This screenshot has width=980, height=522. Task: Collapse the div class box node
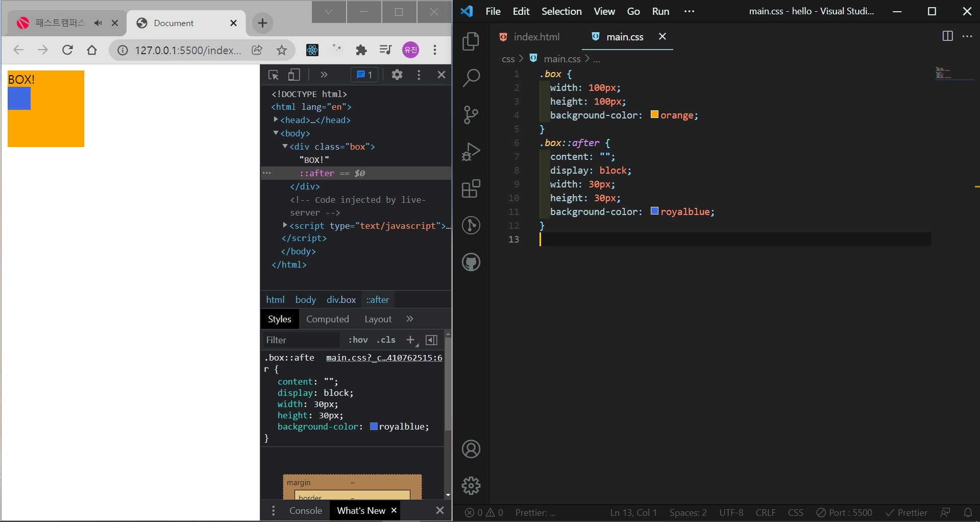click(285, 146)
